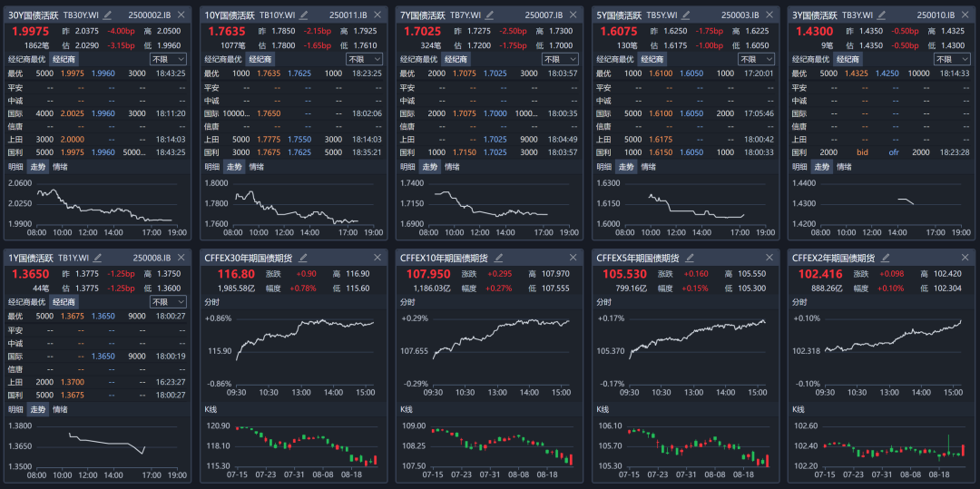Edit the CFFEX5年期国债期货 panel via pencil icon

[x=690, y=258]
